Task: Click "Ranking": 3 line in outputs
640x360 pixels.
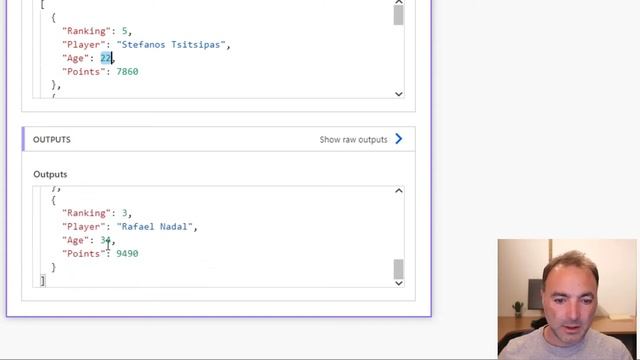Action: [x=97, y=213]
